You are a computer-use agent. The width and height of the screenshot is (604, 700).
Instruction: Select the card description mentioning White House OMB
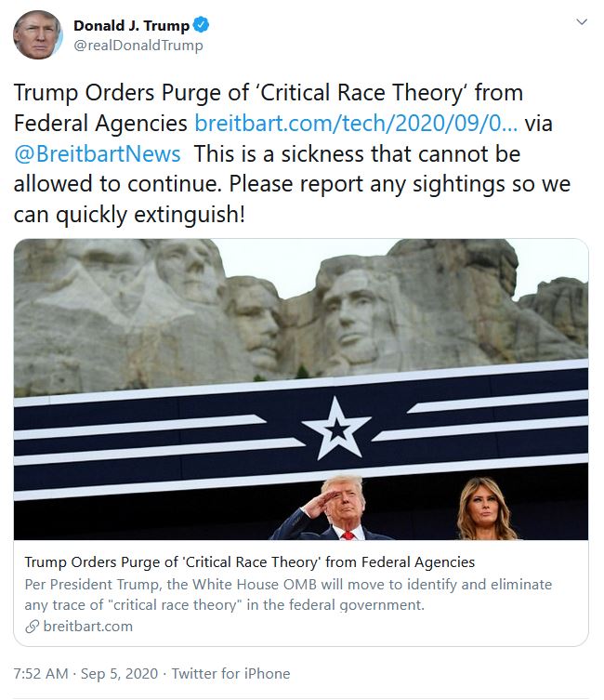288,595
